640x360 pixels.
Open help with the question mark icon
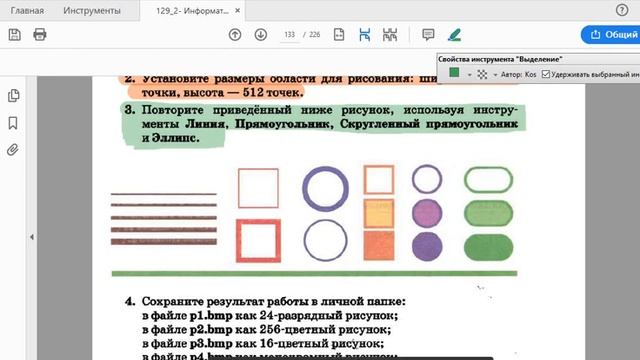coord(622,10)
